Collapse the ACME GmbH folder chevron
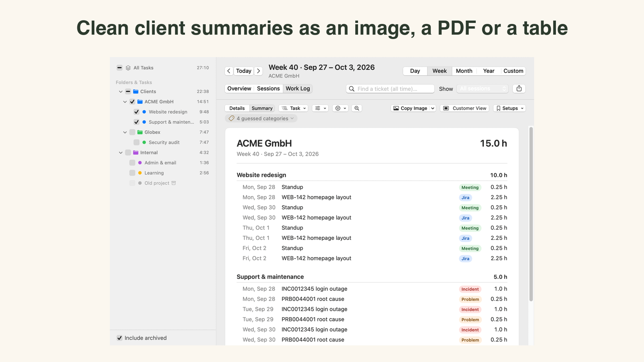 125,102
